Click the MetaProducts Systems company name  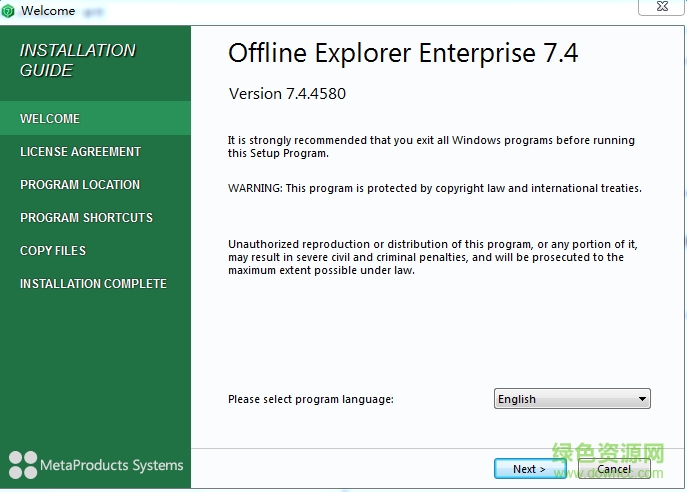point(111,465)
